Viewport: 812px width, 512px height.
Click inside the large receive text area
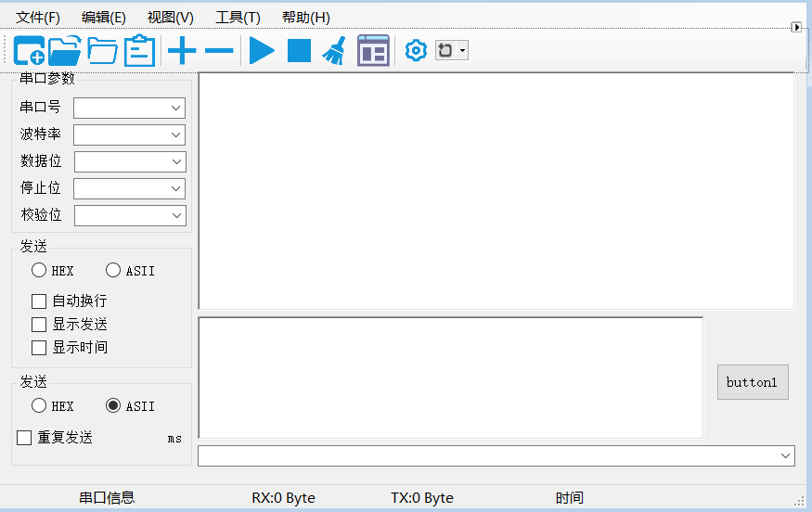[x=496, y=191]
